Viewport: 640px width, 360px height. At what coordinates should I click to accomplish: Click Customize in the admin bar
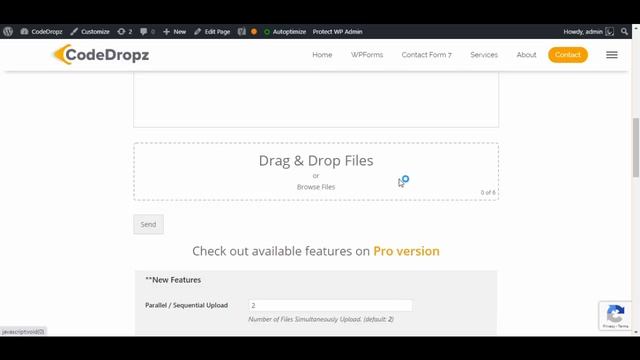[x=90, y=31]
